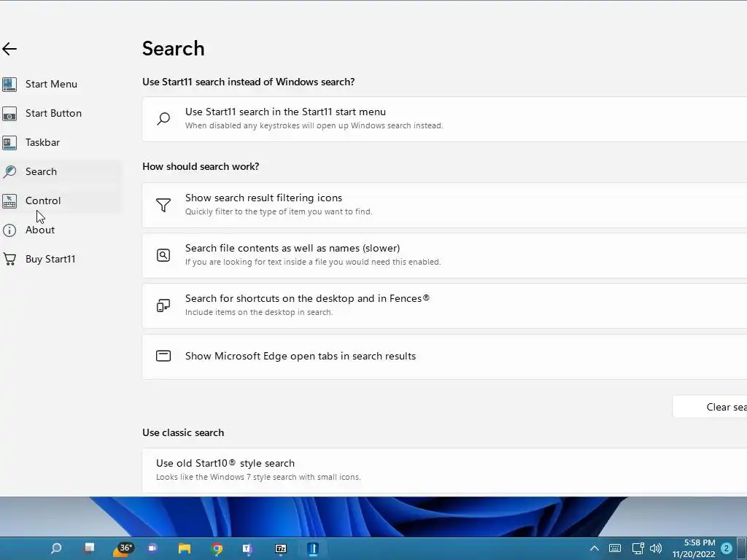Image resolution: width=747 pixels, height=560 pixels.
Task: Click 'Show Microsoft Edge open tabs' text
Action: click(x=300, y=356)
